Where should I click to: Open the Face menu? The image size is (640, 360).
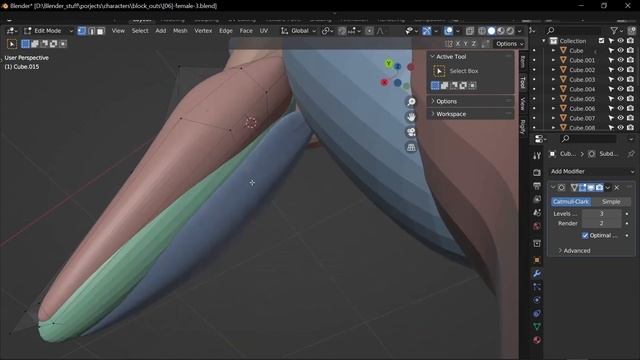246,31
